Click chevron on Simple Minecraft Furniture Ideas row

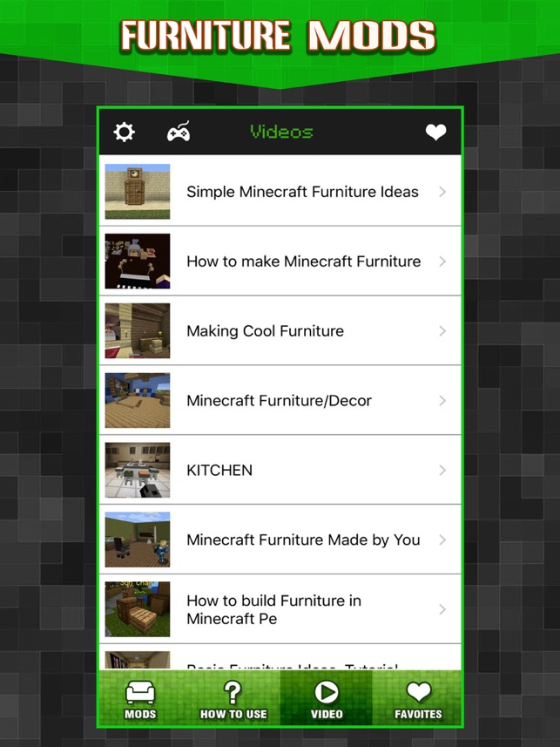442,192
